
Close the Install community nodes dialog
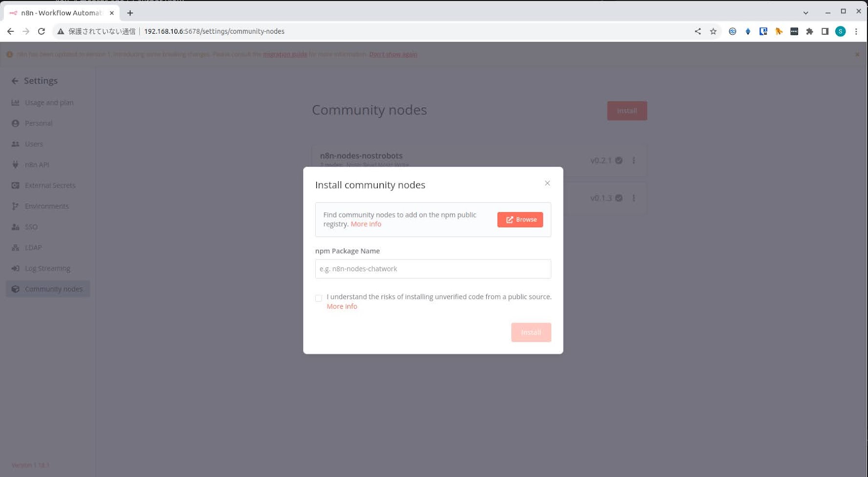tap(547, 183)
